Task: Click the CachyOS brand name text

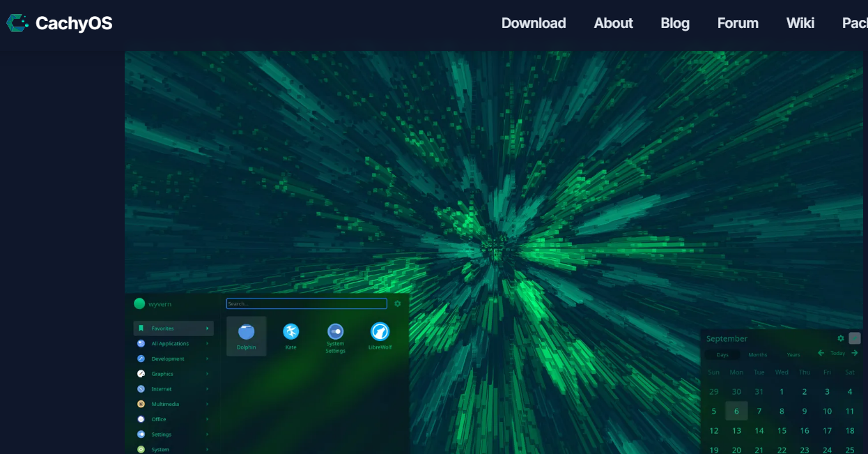Action: [x=74, y=23]
